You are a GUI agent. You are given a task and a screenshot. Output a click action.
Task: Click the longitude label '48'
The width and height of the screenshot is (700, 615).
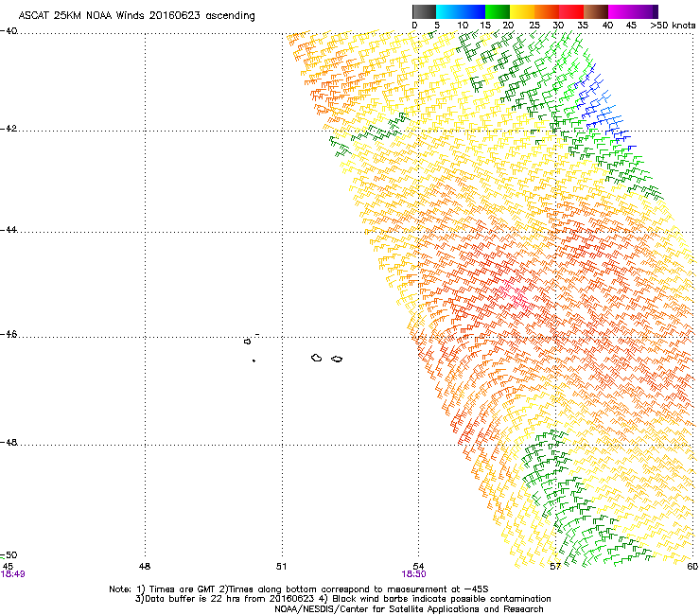pyautogui.click(x=145, y=567)
